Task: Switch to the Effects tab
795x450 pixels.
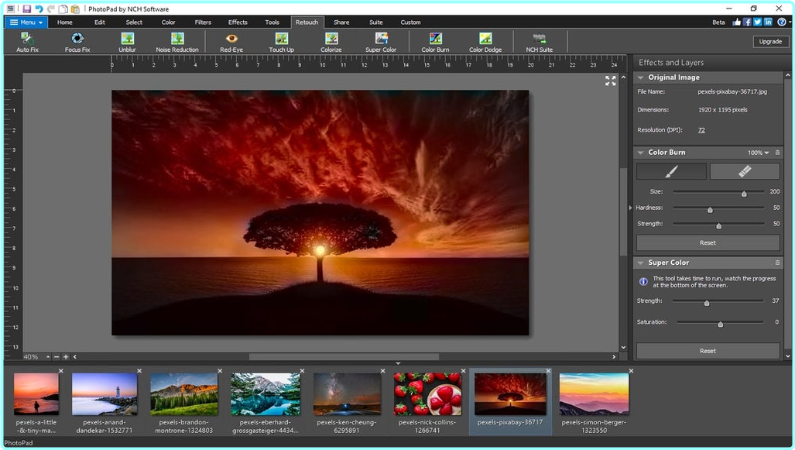Action: (x=238, y=22)
